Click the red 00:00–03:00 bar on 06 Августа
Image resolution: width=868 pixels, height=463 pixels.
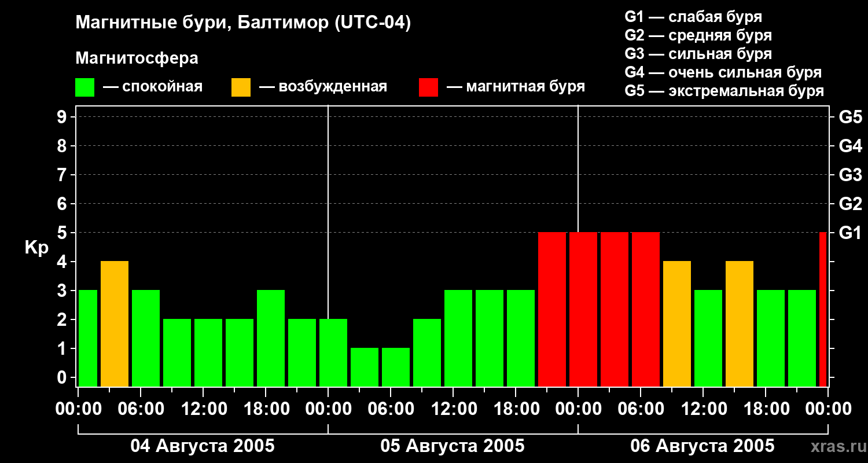(583, 310)
